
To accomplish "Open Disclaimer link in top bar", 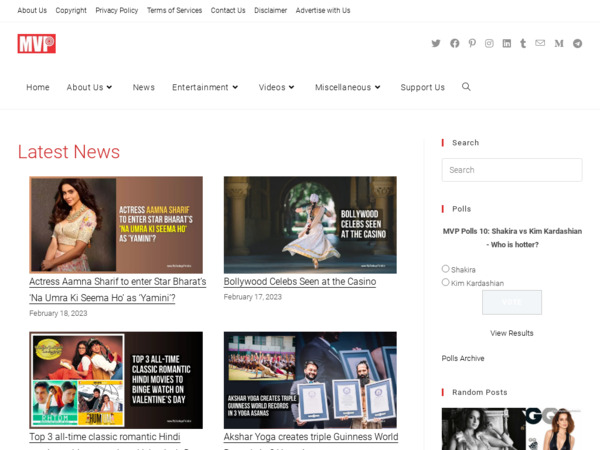I will click(x=271, y=10).
